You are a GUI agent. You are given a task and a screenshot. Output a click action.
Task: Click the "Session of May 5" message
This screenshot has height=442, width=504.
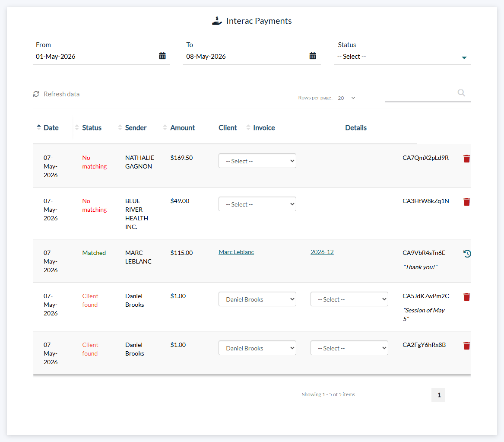click(x=424, y=315)
